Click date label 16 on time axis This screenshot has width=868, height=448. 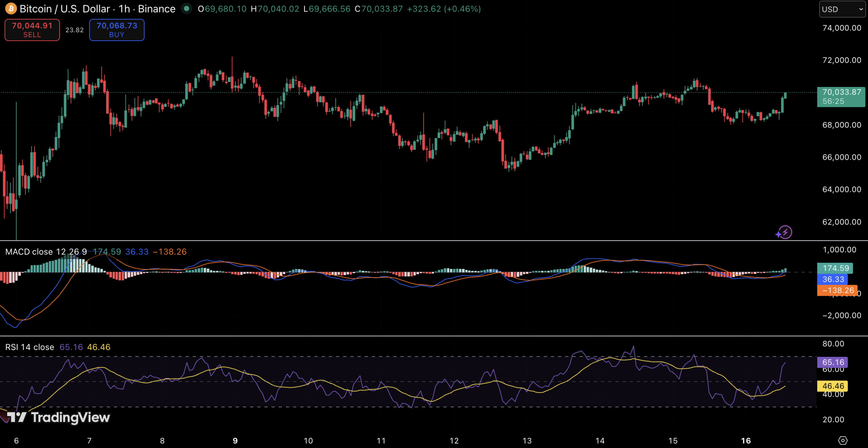coord(746,441)
